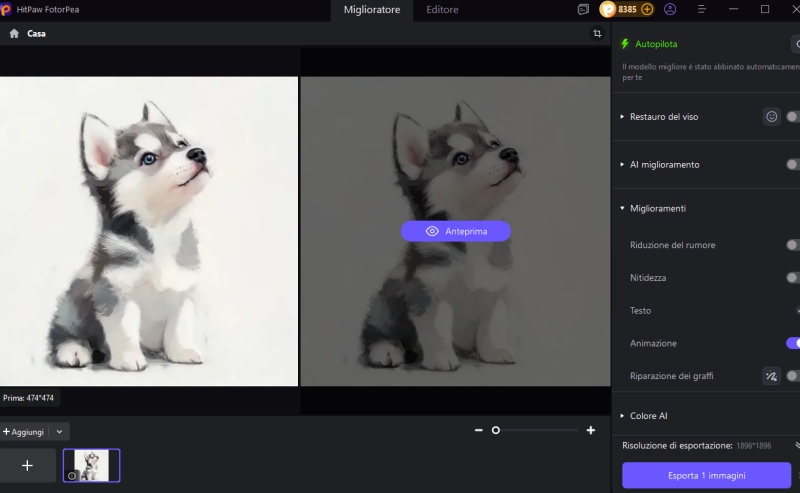Click the Aggiungi button
The height and width of the screenshot is (493, 800).
[23, 432]
